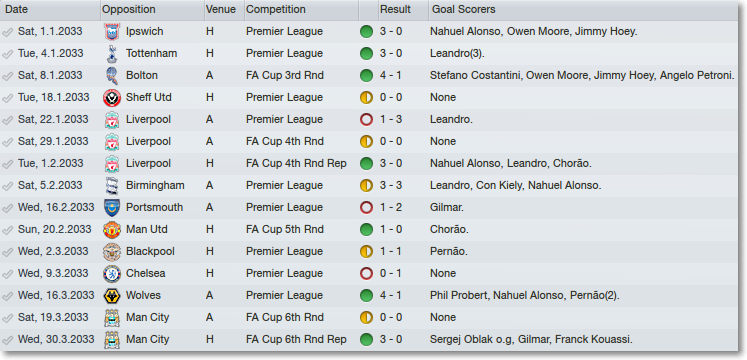Open the Bolton opposition link

tap(141, 75)
